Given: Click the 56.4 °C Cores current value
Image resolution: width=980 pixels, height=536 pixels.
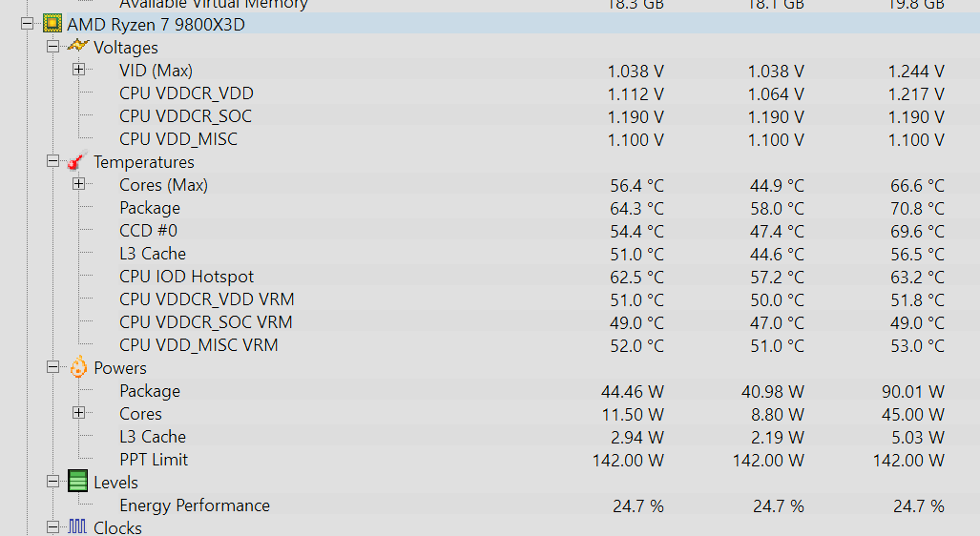Looking at the screenshot, I should 636,186.
